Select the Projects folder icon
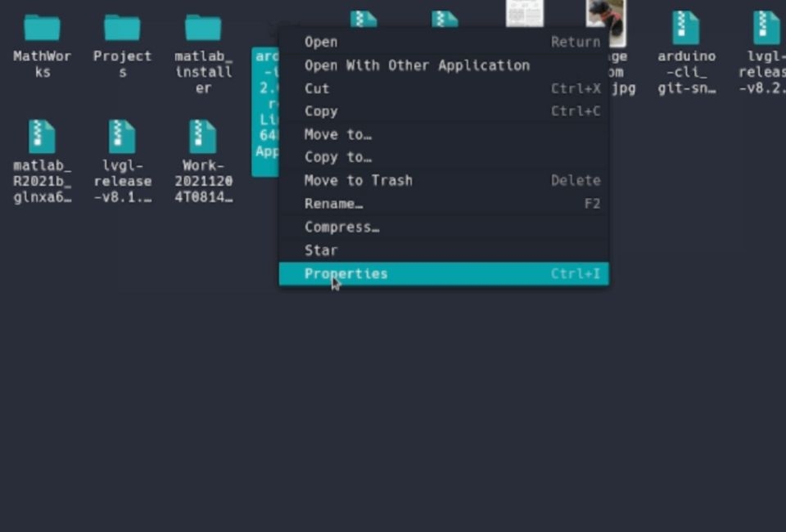This screenshot has height=532, width=786. 122,28
